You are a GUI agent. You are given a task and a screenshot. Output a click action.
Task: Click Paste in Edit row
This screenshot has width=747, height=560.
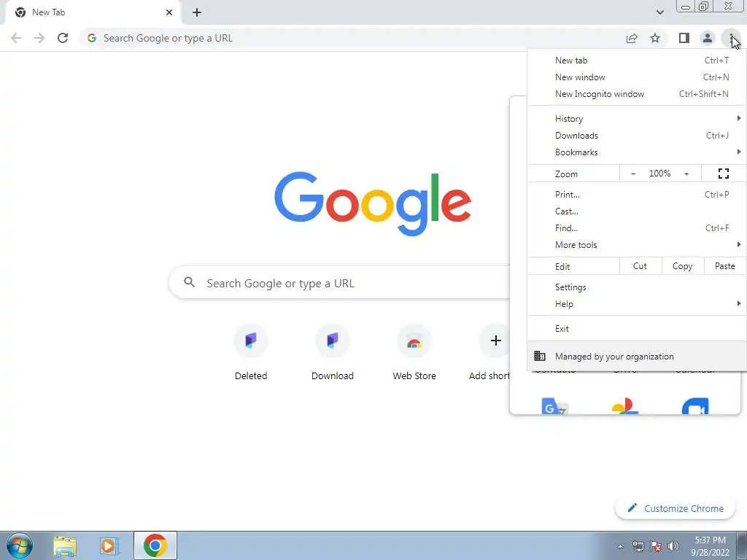pos(724,266)
